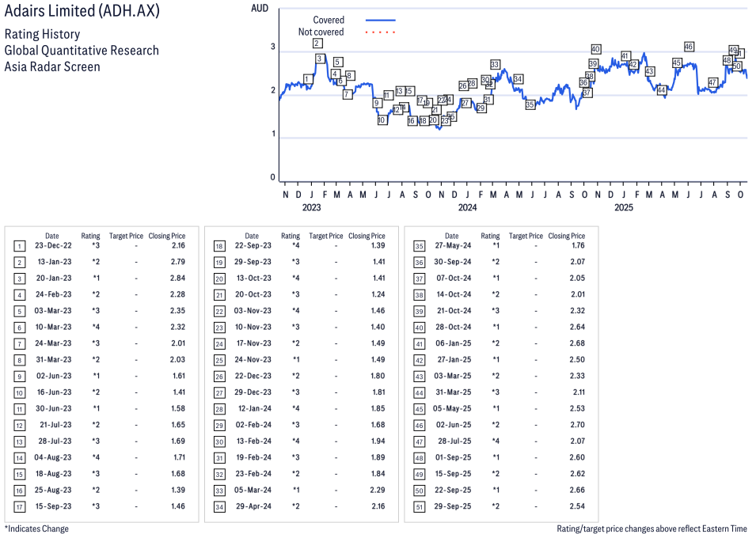Viewport: 756px width, 534px height.
Task: Click the Asia Radar Screen heading
Action: coord(52,66)
